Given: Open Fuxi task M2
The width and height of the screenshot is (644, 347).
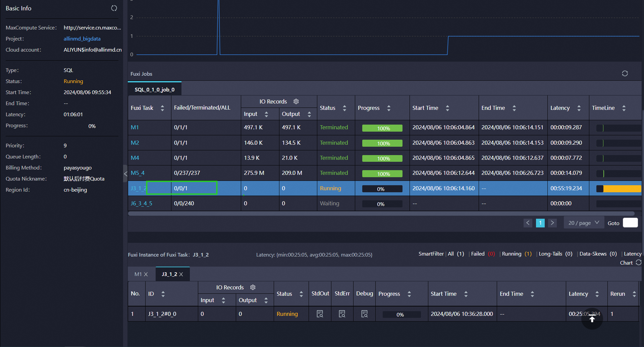Looking at the screenshot, I should pyautogui.click(x=135, y=143).
